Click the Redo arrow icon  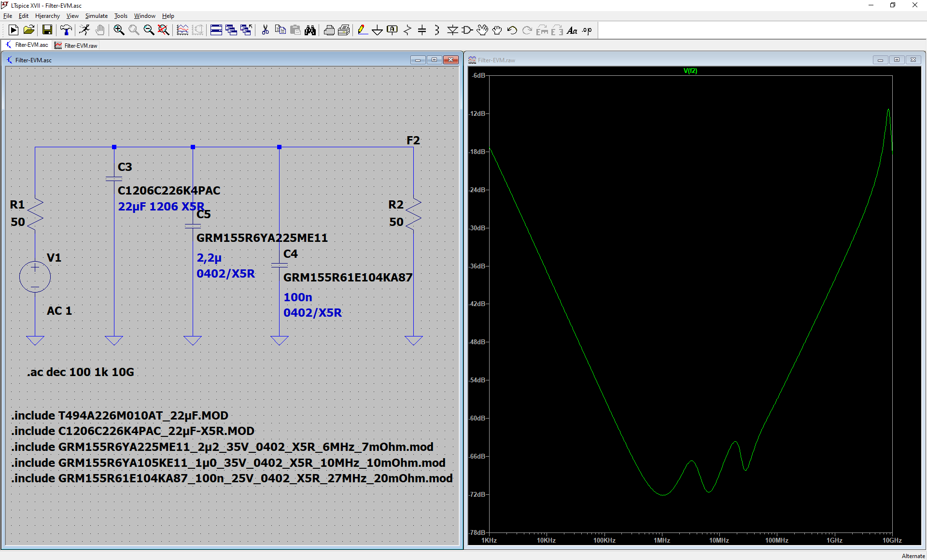[x=527, y=30]
